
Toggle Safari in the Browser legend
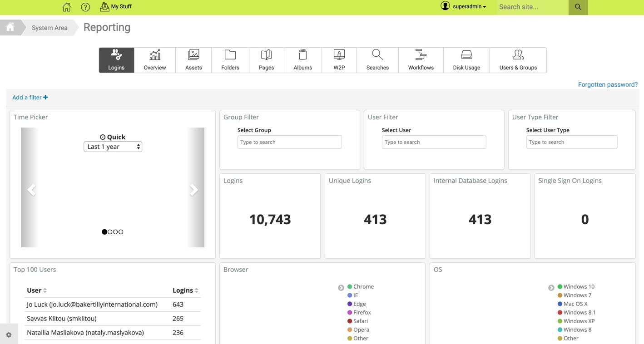tap(358, 321)
